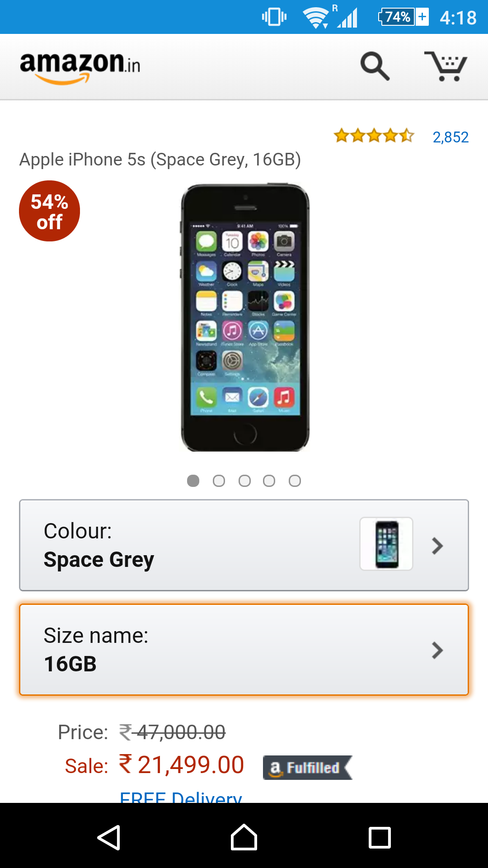
Task: Tap the Apple iPhone 5s product title
Action: [160, 160]
